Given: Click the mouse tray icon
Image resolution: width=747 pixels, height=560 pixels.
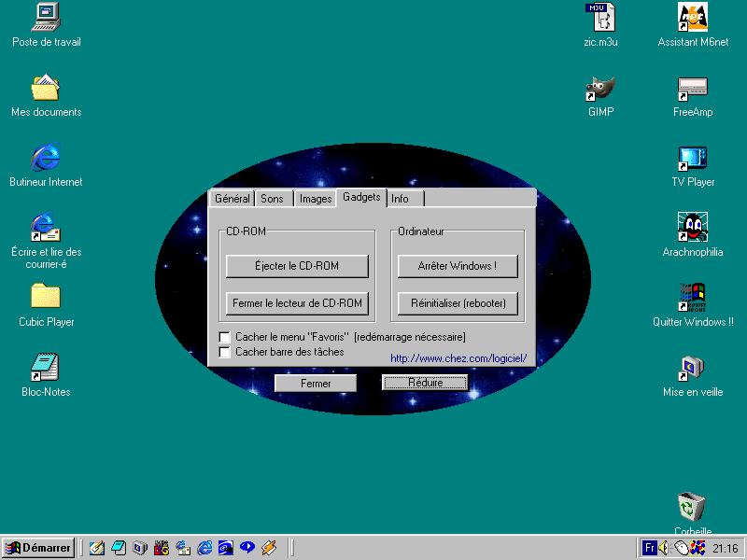Looking at the screenshot, I should [x=681, y=548].
